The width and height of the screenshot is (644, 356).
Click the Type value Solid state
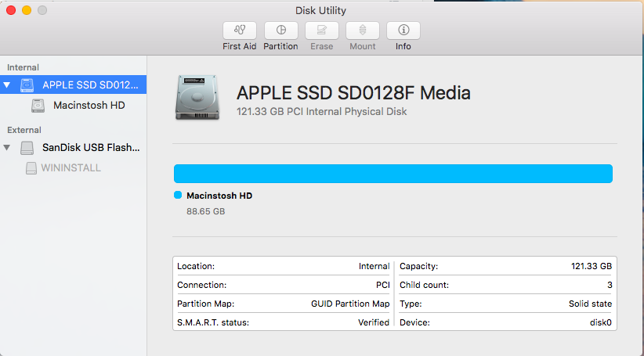(x=590, y=304)
